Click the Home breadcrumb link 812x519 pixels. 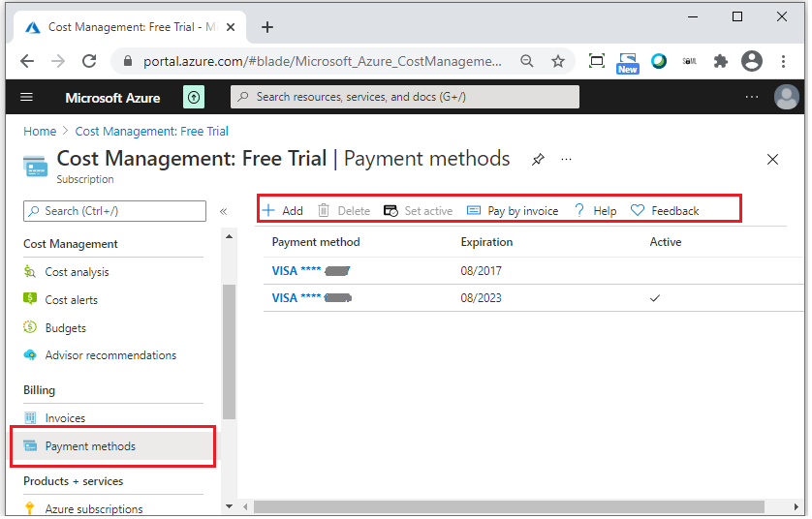(40, 132)
